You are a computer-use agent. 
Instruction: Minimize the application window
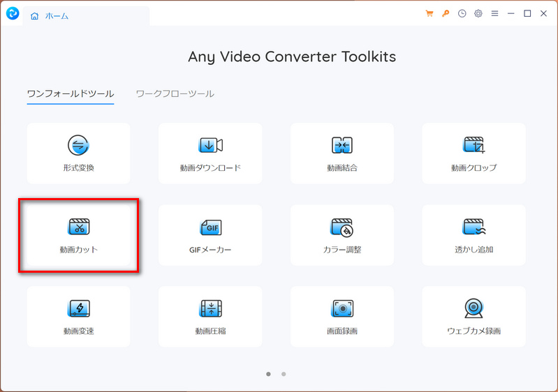[511, 13]
